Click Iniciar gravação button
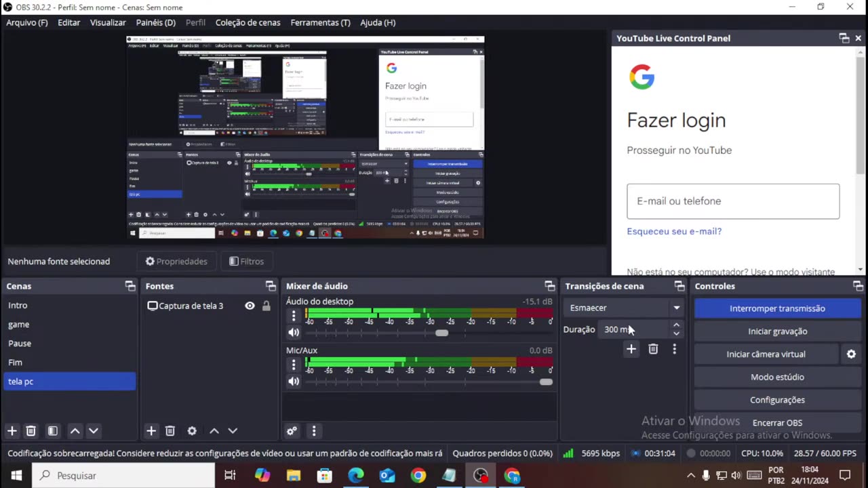 pos(777,331)
